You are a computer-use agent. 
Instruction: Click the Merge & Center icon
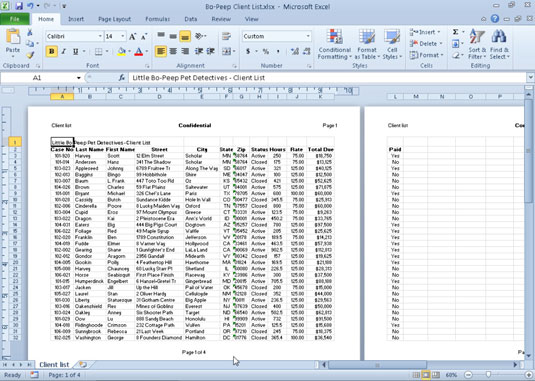(226, 52)
